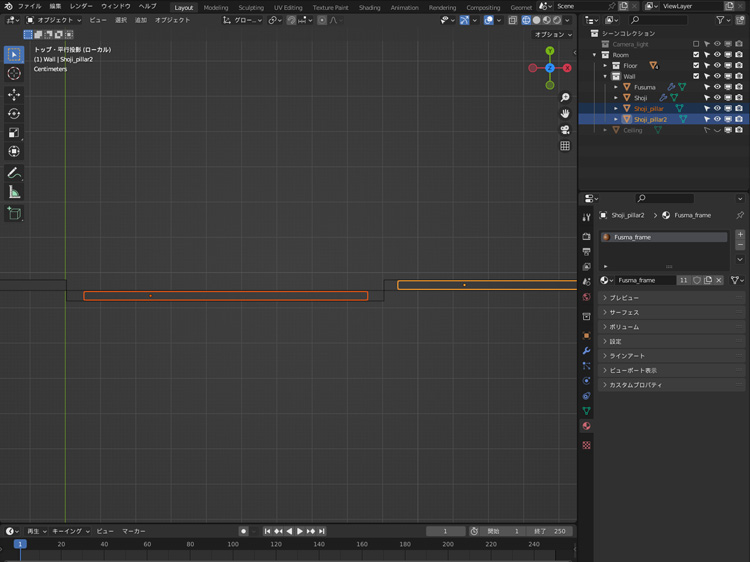The image size is (750, 562).
Task: Select the Rotate tool
Action: pyautogui.click(x=14, y=113)
